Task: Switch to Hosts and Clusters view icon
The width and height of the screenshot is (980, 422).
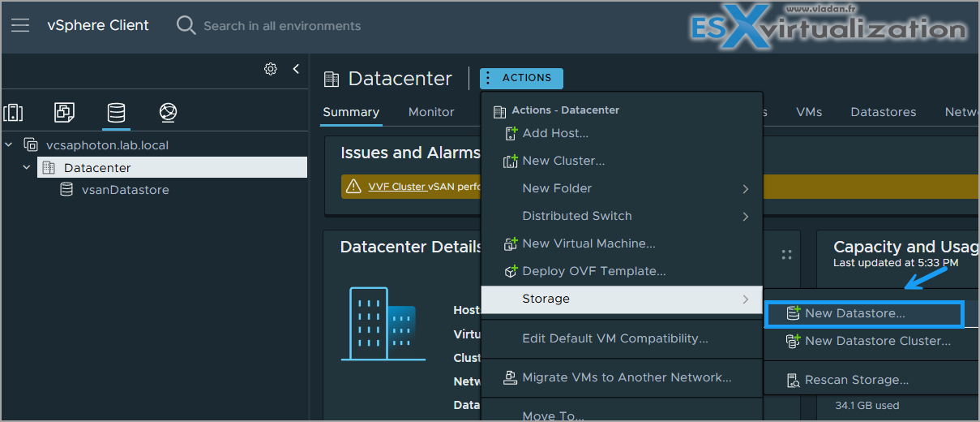Action: 13,112
